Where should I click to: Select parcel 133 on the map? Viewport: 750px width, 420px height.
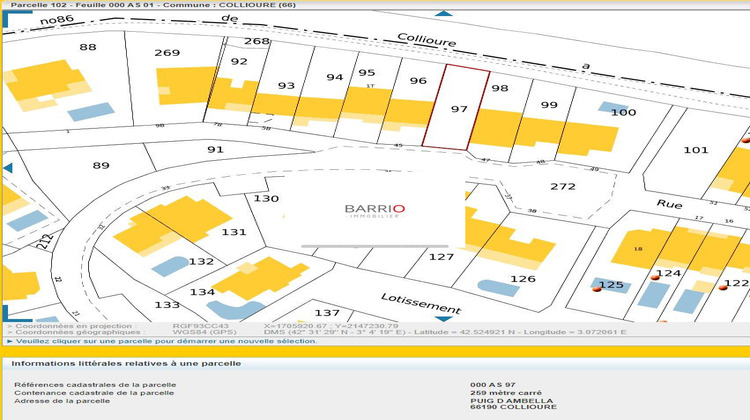pos(167,305)
